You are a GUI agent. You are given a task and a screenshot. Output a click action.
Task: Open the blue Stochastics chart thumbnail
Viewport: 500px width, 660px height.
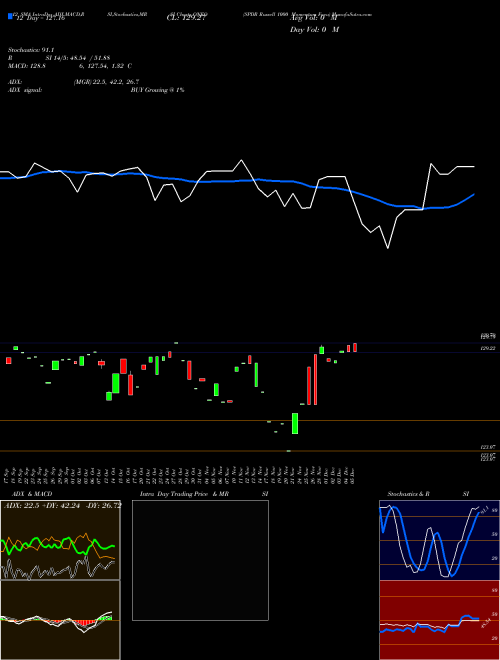click(x=439, y=540)
